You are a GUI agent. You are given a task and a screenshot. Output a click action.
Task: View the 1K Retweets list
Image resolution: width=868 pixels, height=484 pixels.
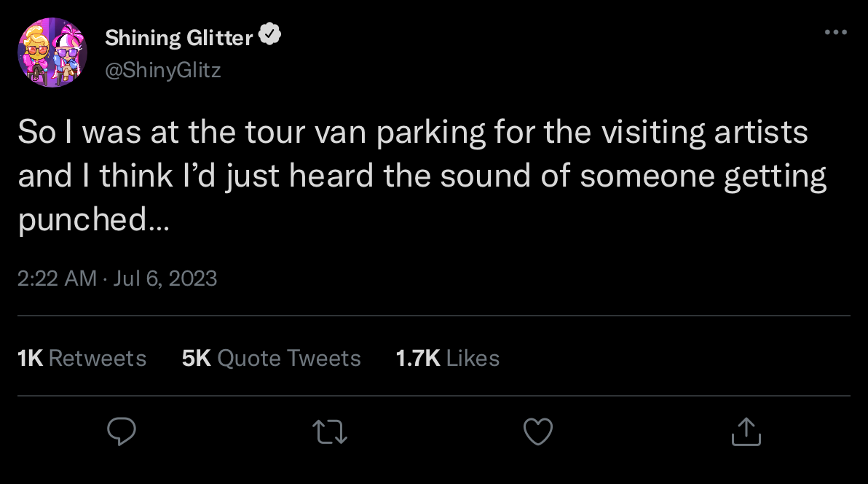[x=82, y=358]
